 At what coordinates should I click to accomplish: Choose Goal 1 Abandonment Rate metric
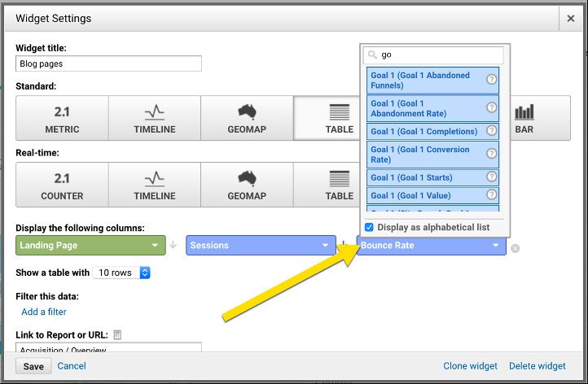pyautogui.click(x=432, y=108)
